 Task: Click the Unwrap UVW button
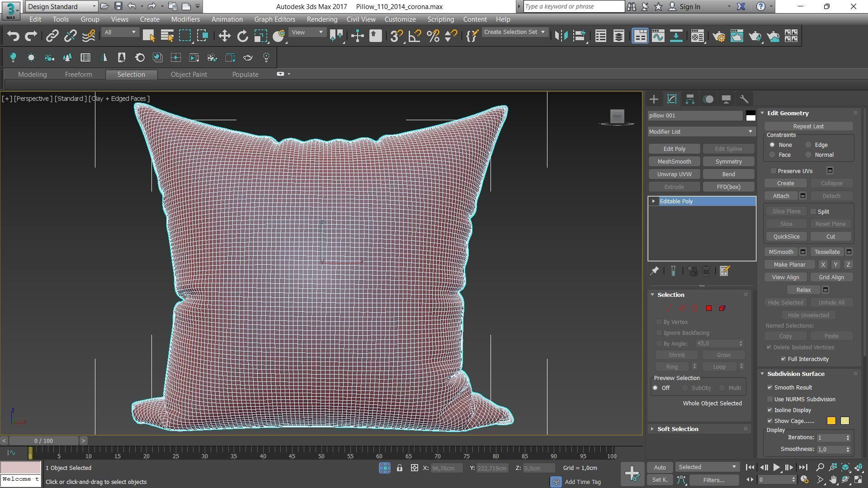coord(674,174)
